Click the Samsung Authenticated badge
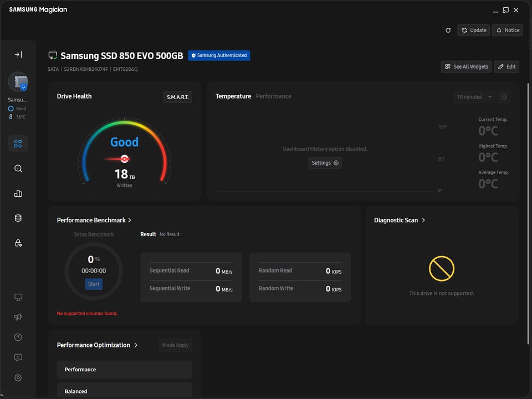Screen dimensions: 532x399 (219, 55)
